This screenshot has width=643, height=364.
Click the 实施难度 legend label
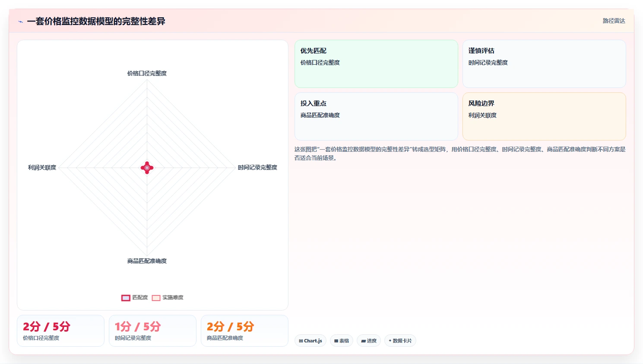point(173,298)
